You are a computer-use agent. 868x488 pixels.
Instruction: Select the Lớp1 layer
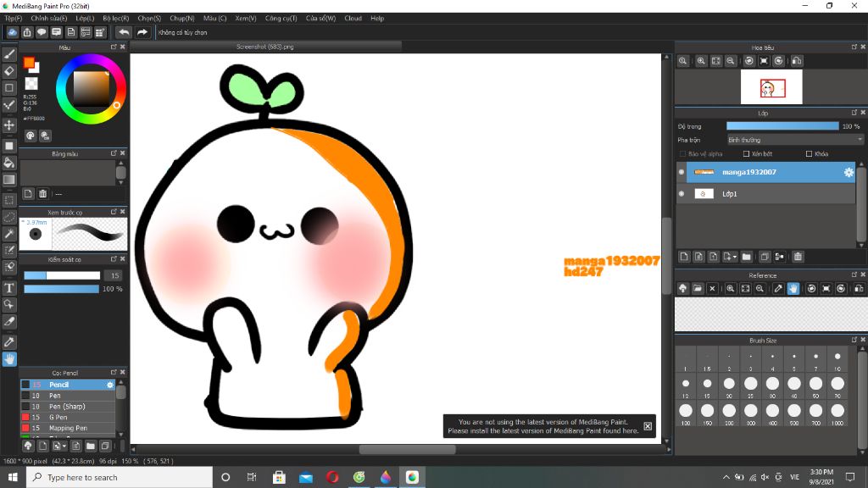click(x=766, y=194)
